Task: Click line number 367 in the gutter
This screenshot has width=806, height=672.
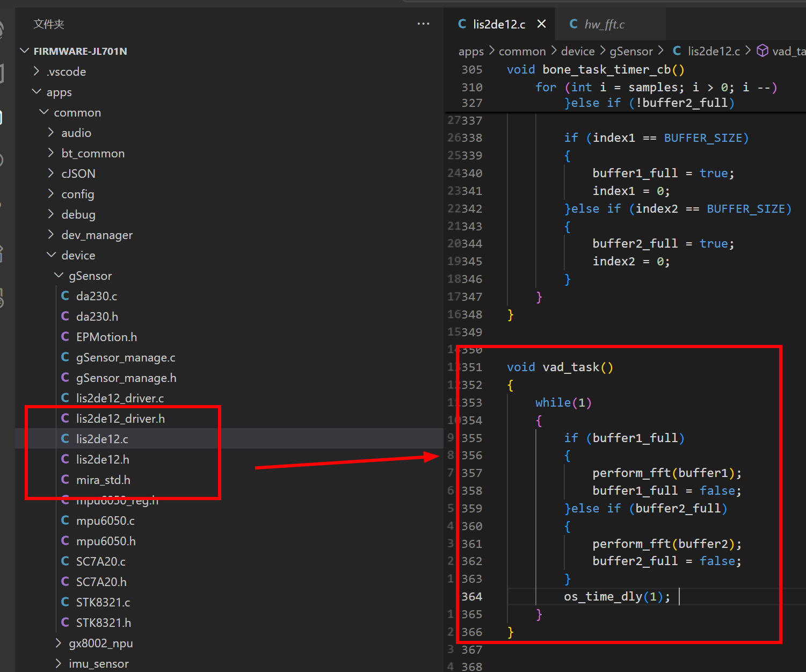Action: click(471, 650)
